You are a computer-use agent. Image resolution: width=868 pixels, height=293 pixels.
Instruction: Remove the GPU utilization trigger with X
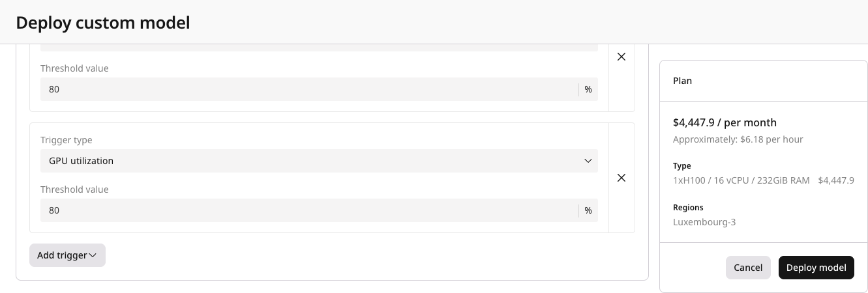click(x=621, y=178)
